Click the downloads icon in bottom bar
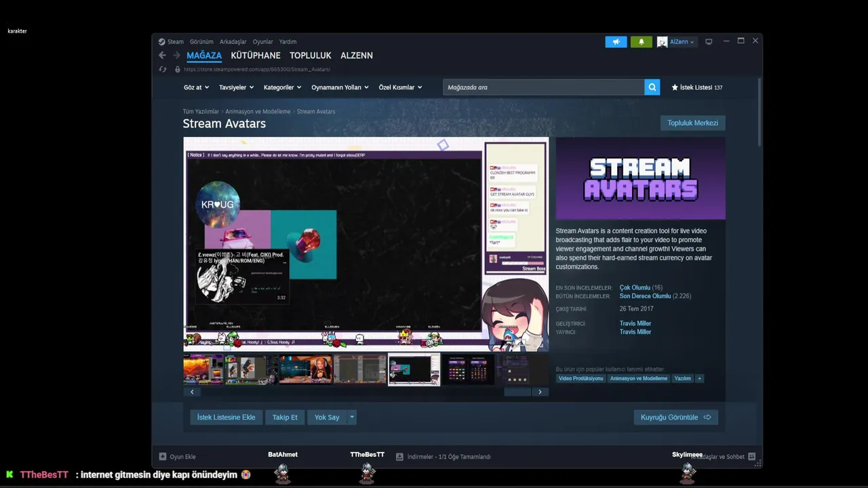Image resolution: width=868 pixels, height=488 pixels. 399,457
